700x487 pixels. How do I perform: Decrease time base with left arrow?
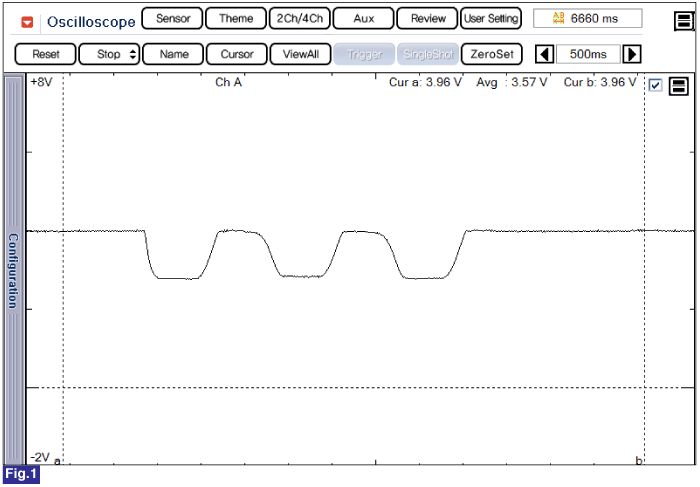tap(545, 54)
